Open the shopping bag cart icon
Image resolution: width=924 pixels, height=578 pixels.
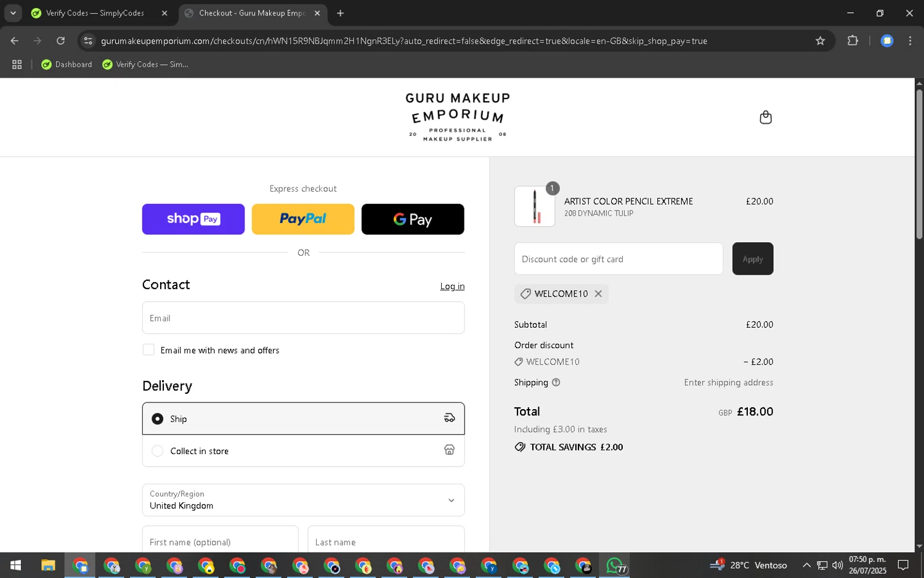point(766,117)
